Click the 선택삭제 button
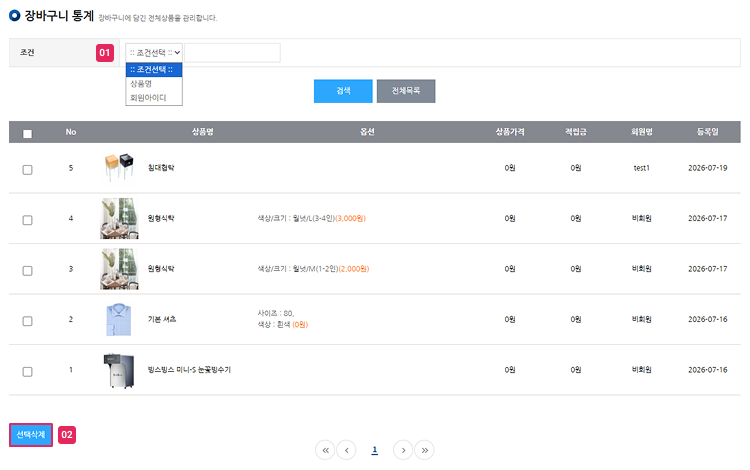The width and height of the screenshot is (750, 470). pos(31,435)
